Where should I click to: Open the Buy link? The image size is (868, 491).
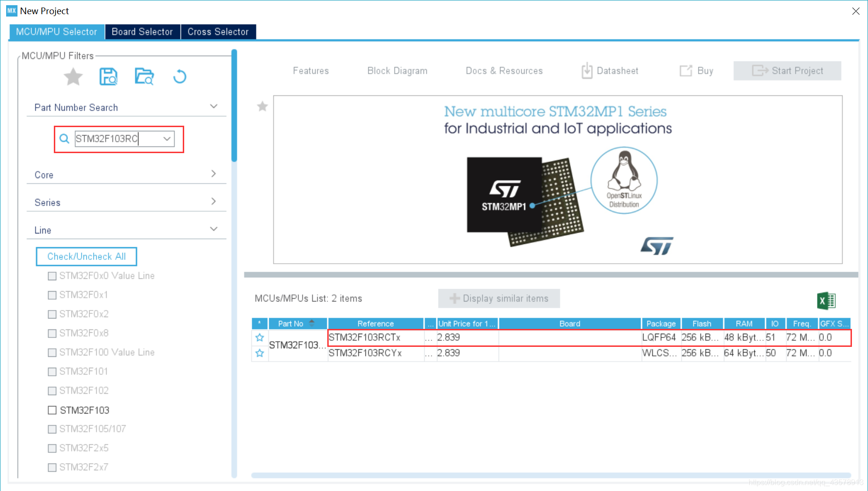click(x=696, y=71)
